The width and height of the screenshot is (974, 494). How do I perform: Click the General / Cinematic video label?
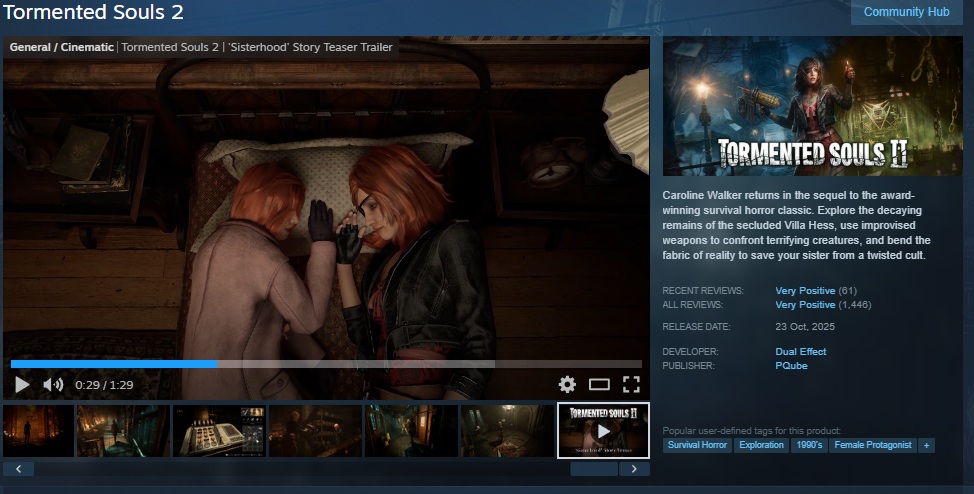click(x=61, y=47)
